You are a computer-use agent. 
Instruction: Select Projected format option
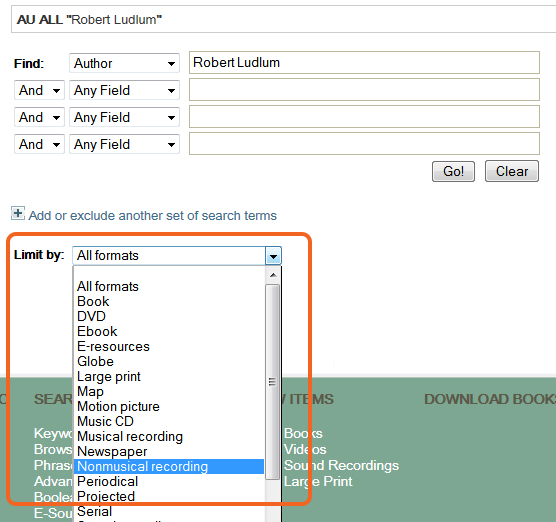point(169,496)
